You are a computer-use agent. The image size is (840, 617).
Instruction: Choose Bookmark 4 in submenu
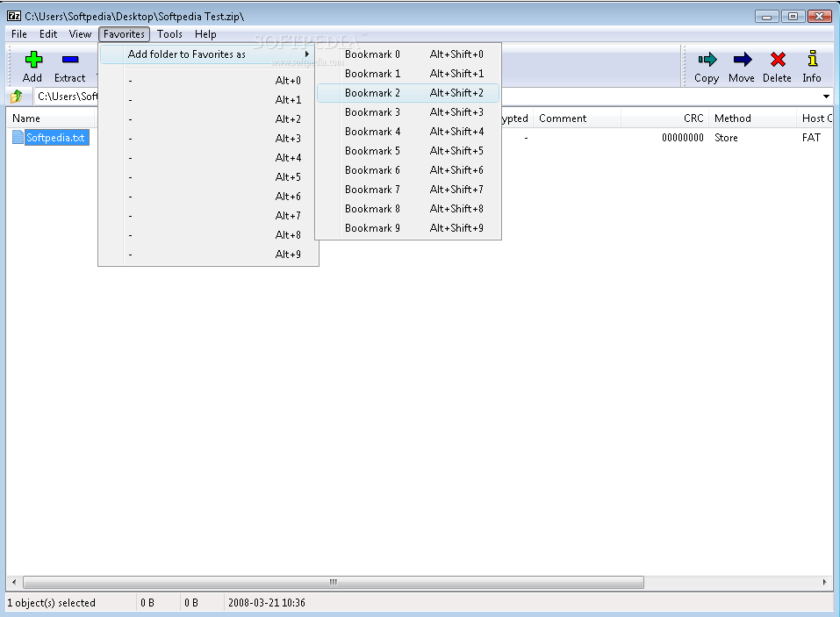pyautogui.click(x=408, y=132)
